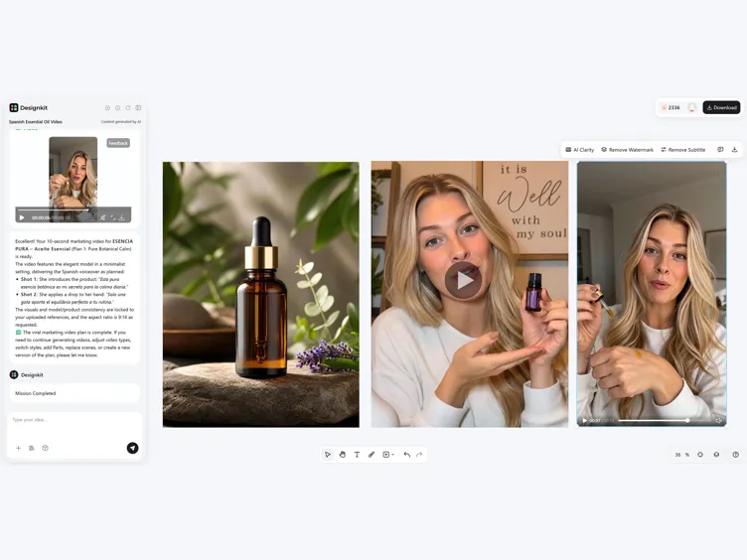Click the cube icon below the idea input
747x560 pixels.
click(x=46, y=448)
